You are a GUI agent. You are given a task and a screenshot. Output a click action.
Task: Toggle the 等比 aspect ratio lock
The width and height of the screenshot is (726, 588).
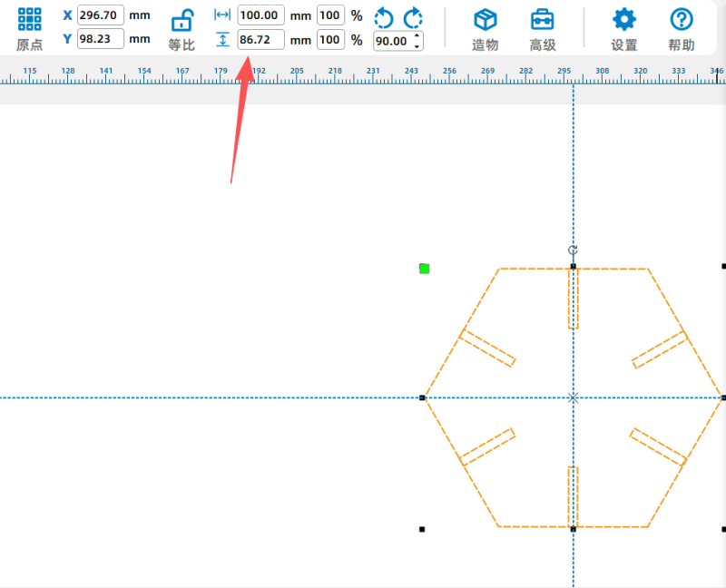(x=182, y=20)
